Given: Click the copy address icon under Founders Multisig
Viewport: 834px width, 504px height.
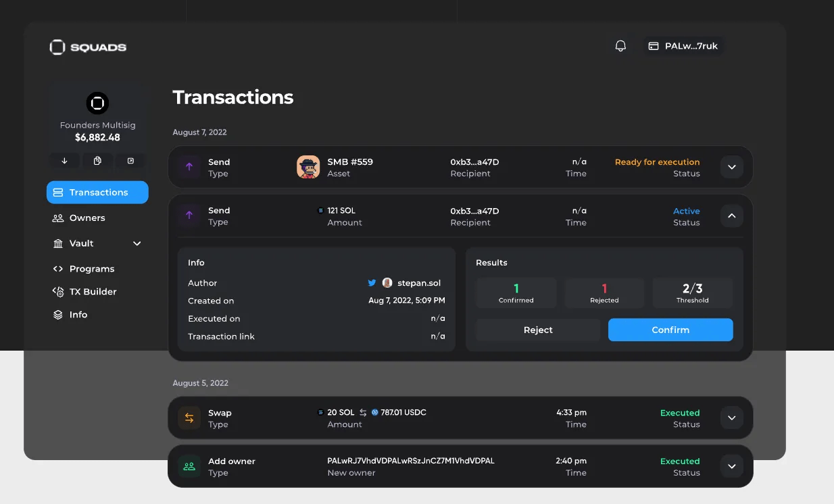Looking at the screenshot, I should [x=97, y=161].
